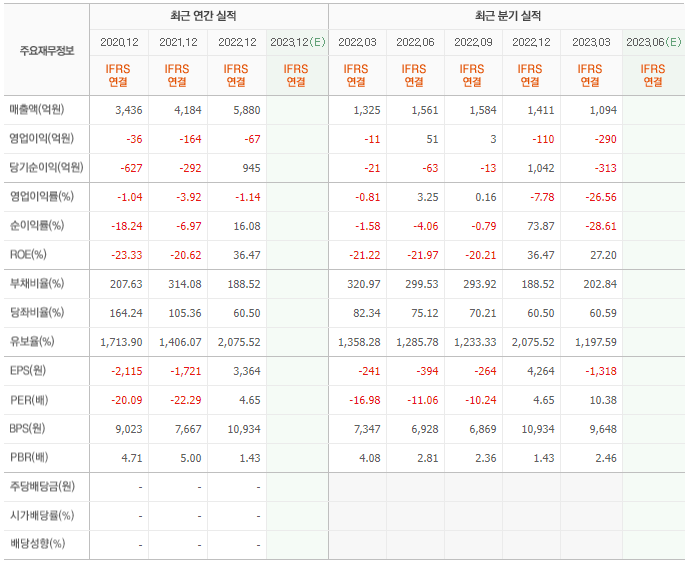Viewport: 689px width, 563px height.
Task: Click operating profit value -164
Action: click(x=190, y=139)
